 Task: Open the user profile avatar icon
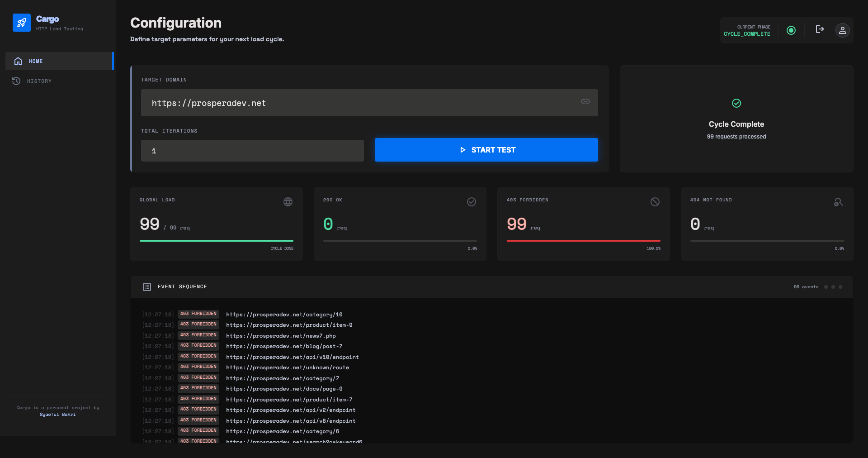pos(842,30)
